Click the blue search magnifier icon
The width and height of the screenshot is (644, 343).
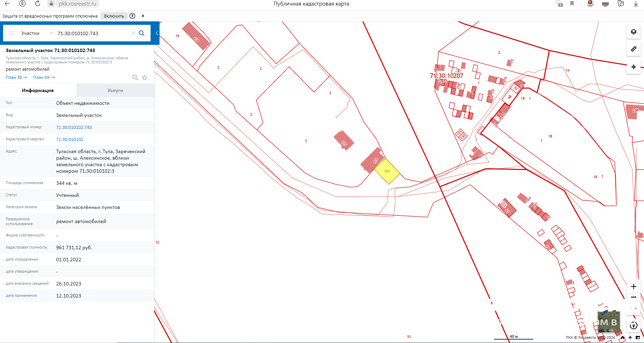142,33
